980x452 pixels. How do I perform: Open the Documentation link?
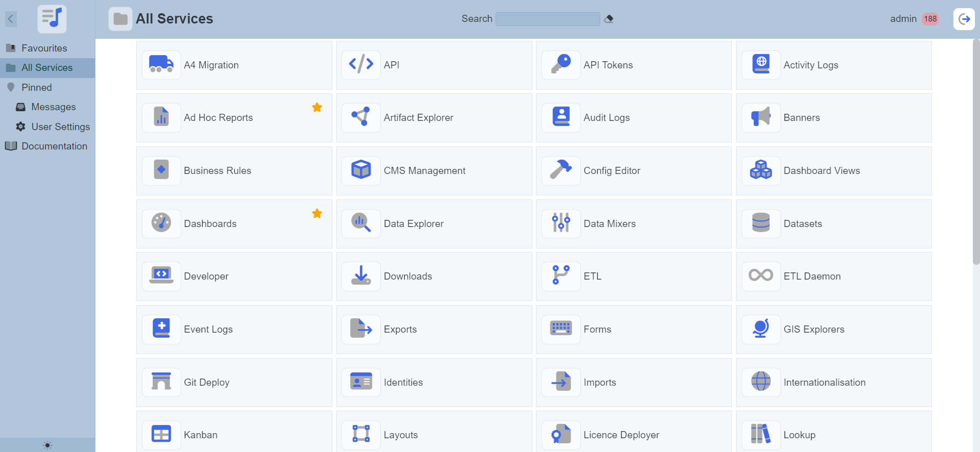54,146
